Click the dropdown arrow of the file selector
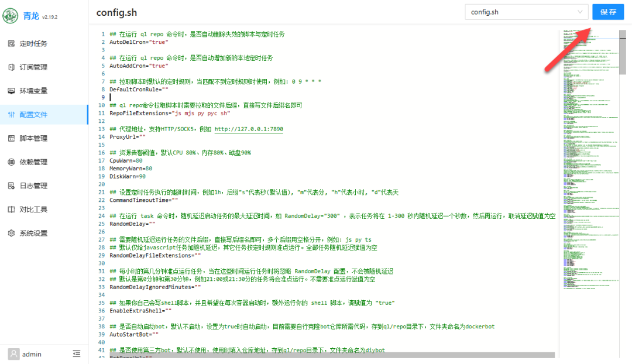The image size is (632, 364). pos(580,12)
